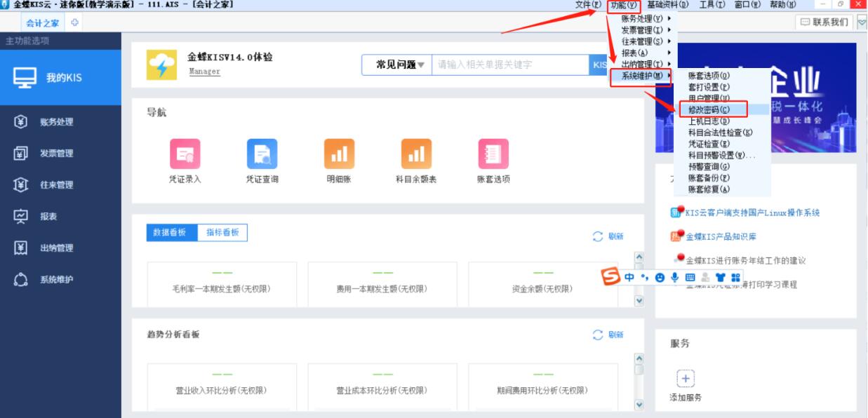The width and height of the screenshot is (868, 418).
Task: Click the plus icon above 添加服务
Action: click(686, 378)
